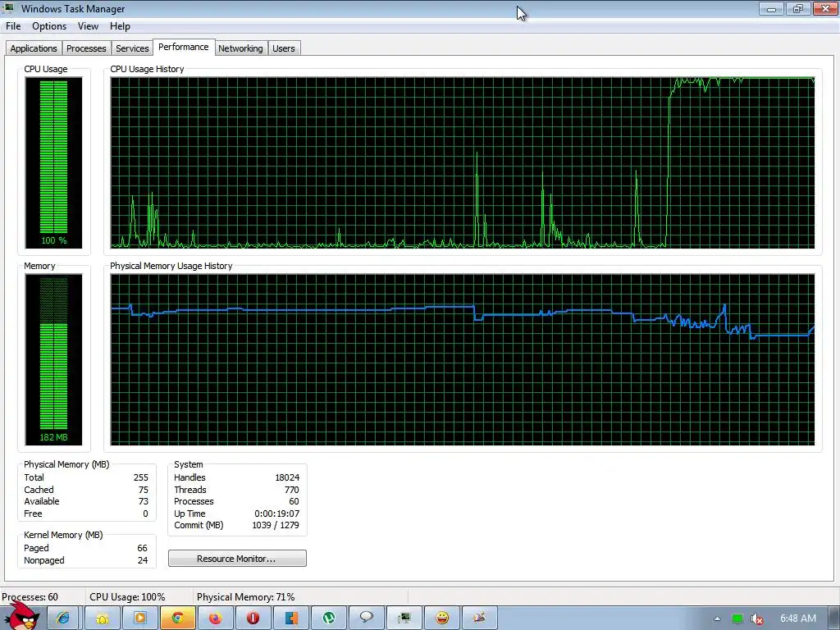840x630 pixels.
Task: Click the Handles value 18024
Action: coord(287,477)
